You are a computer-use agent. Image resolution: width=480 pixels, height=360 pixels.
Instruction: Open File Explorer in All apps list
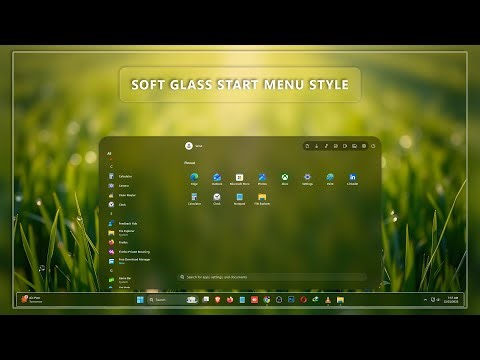[122, 233]
